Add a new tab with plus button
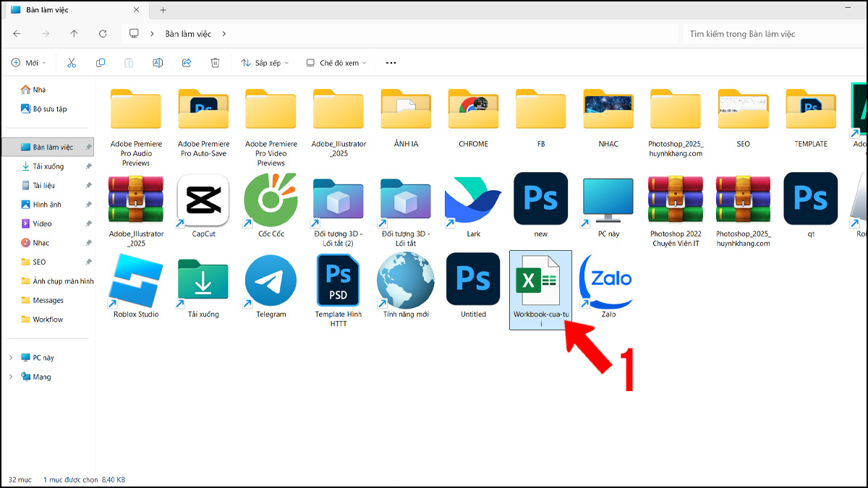Image resolution: width=868 pixels, height=488 pixels. tap(163, 10)
